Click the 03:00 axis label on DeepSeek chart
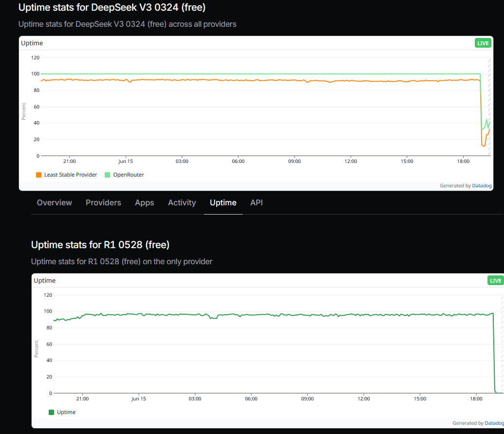 (x=182, y=161)
